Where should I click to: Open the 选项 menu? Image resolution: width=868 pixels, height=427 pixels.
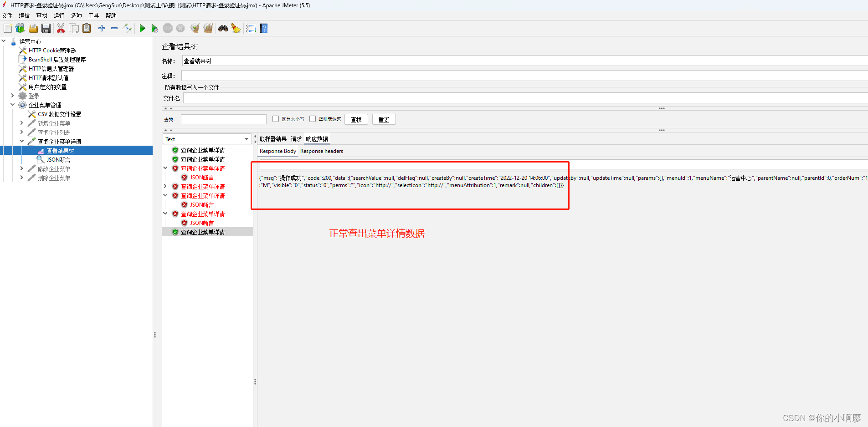76,15
